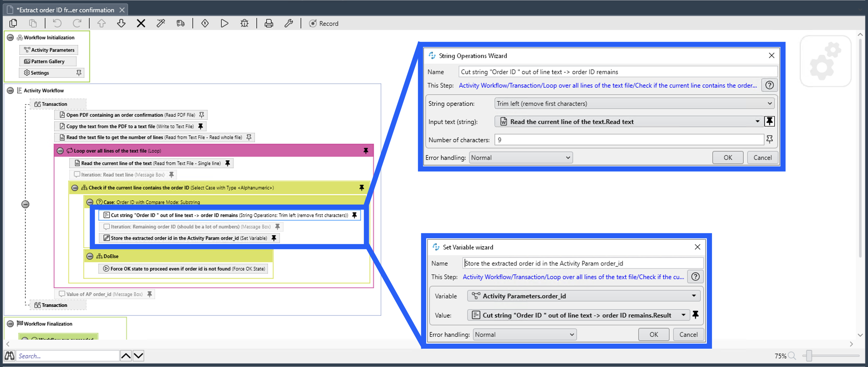868x367 pixels.
Task: Toggle pin on Loop over all lines step
Action: [x=366, y=151]
